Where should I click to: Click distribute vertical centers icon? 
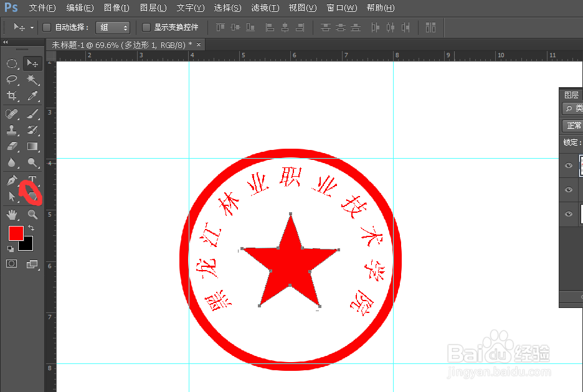[x=341, y=27]
